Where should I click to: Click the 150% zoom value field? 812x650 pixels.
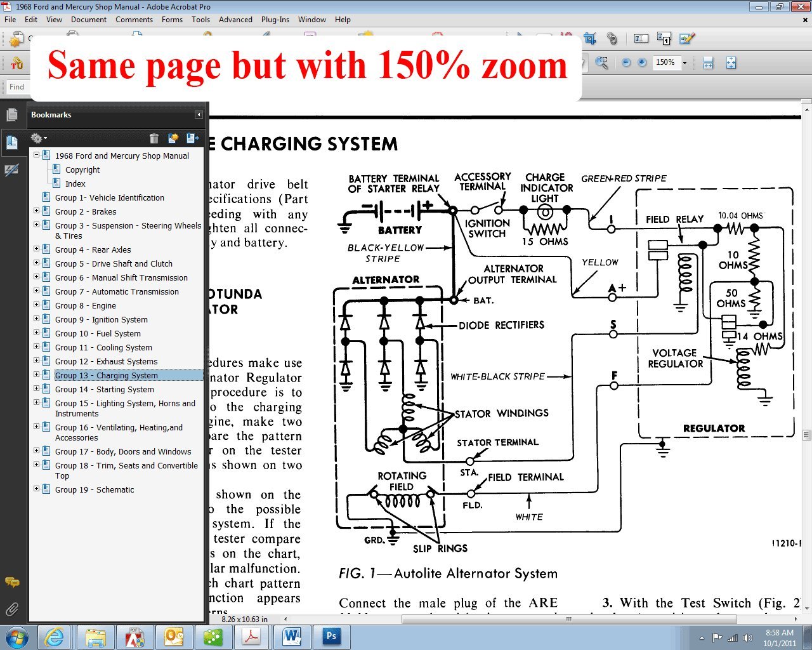tap(665, 63)
